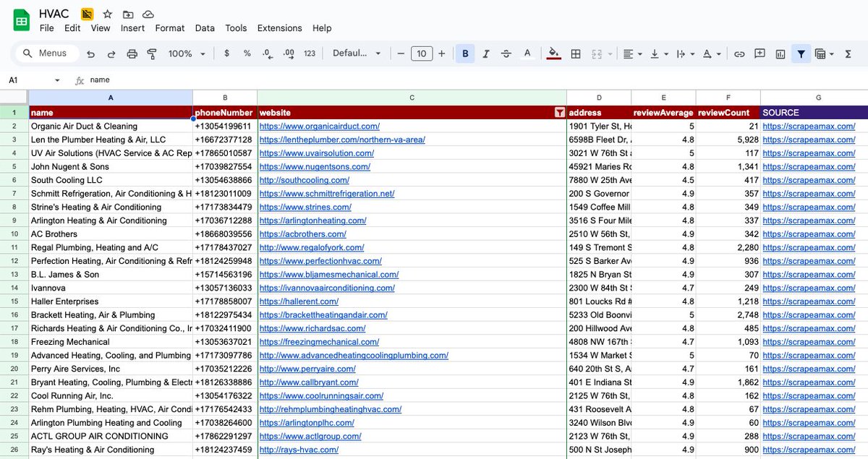Open the name box dropdown arrow
This screenshot has height=459, width=868.
(57, 80)
